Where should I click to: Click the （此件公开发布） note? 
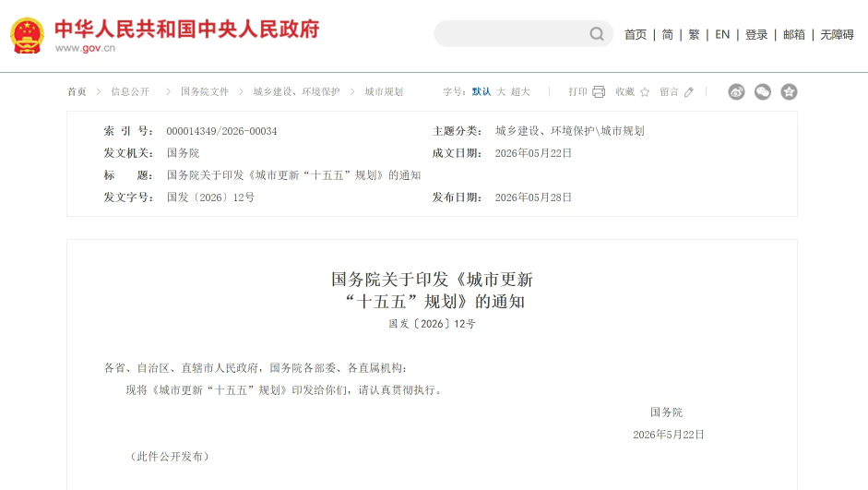pyautogui.click(x=170, y=457)
